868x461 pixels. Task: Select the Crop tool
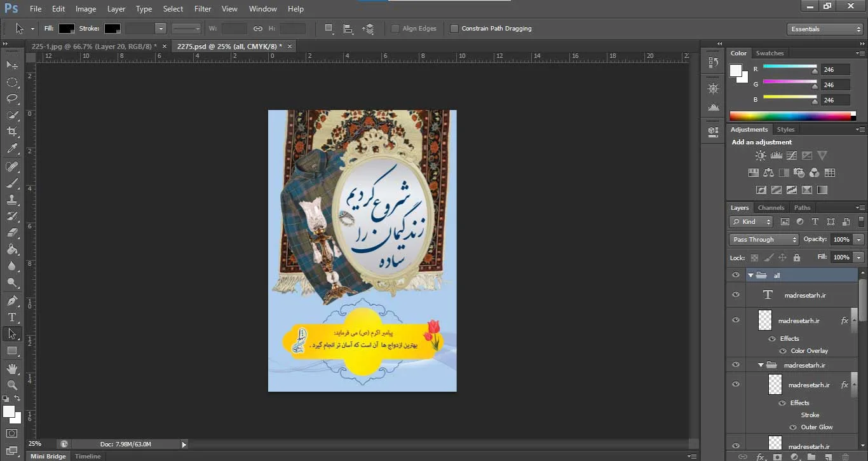tap(12, 132)
